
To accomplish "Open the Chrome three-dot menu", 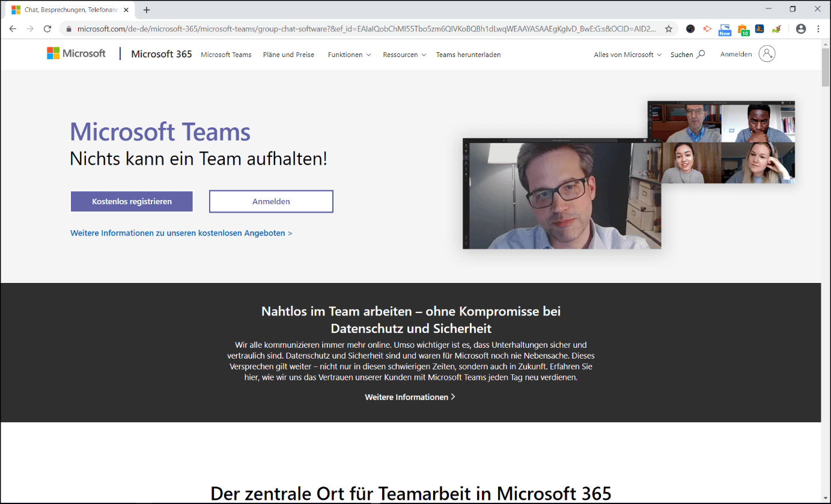I will click(818, 28).
